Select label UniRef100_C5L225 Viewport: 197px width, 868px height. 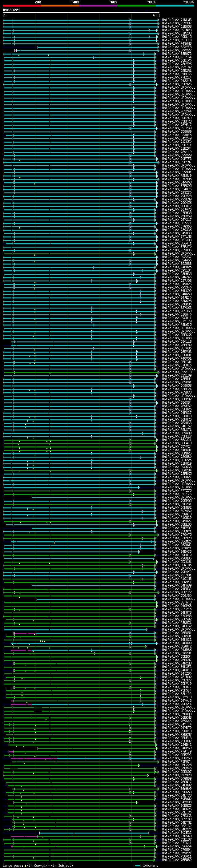pos(177,765)
